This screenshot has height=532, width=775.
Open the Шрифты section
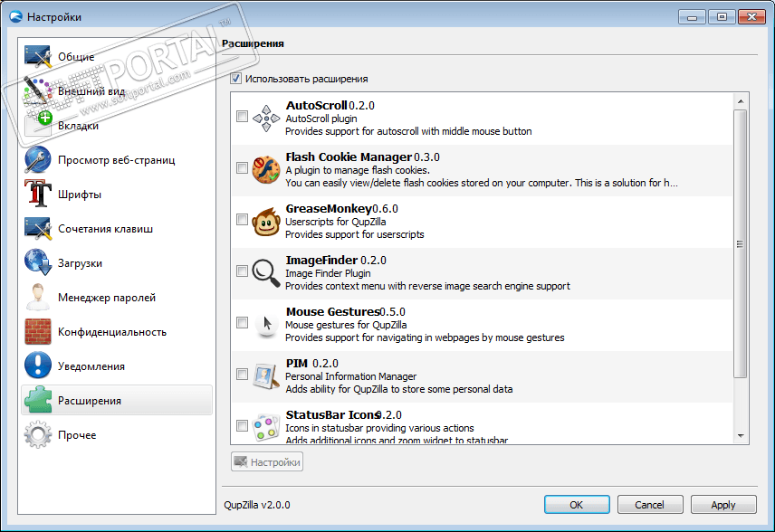pos(117,195)
